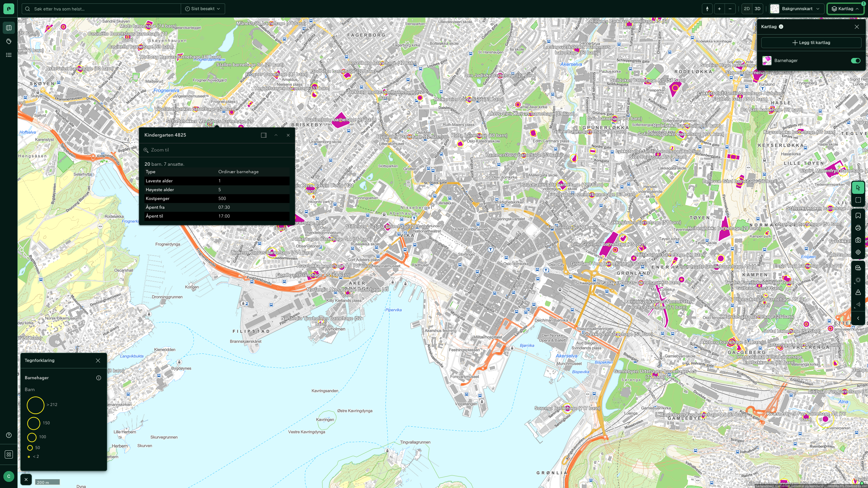This screenshot has height=488, width=868.
Task: Choose the rectangle selection tool
Action: tap(858, 200)
